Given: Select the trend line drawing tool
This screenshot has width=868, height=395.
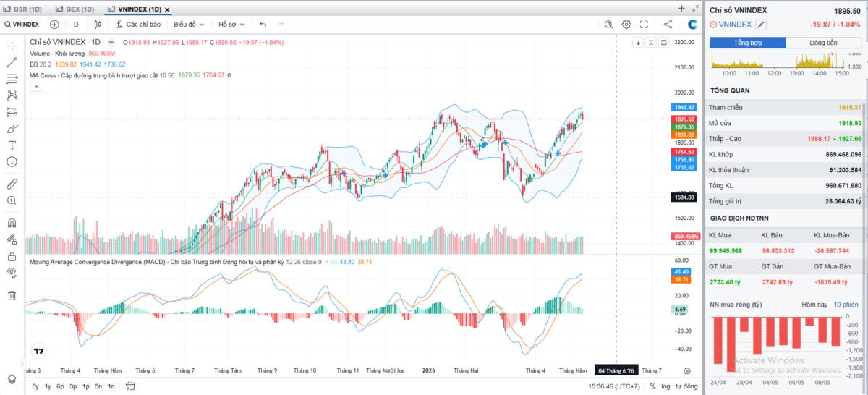Looking at the screenshot, I should pyautogui.click(x=12, y=61).
